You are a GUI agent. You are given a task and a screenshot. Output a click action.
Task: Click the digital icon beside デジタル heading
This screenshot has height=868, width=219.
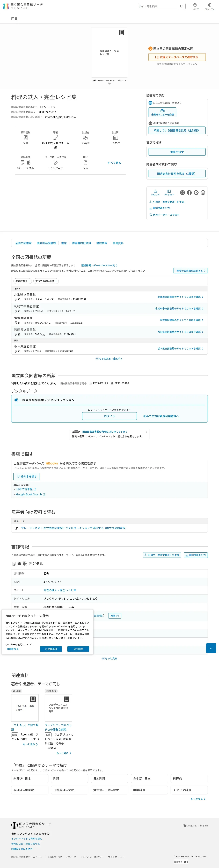click(x=25, y=563)
